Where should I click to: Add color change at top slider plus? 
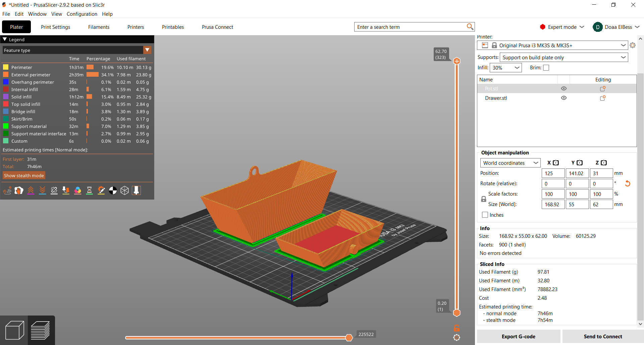point(457,61)
